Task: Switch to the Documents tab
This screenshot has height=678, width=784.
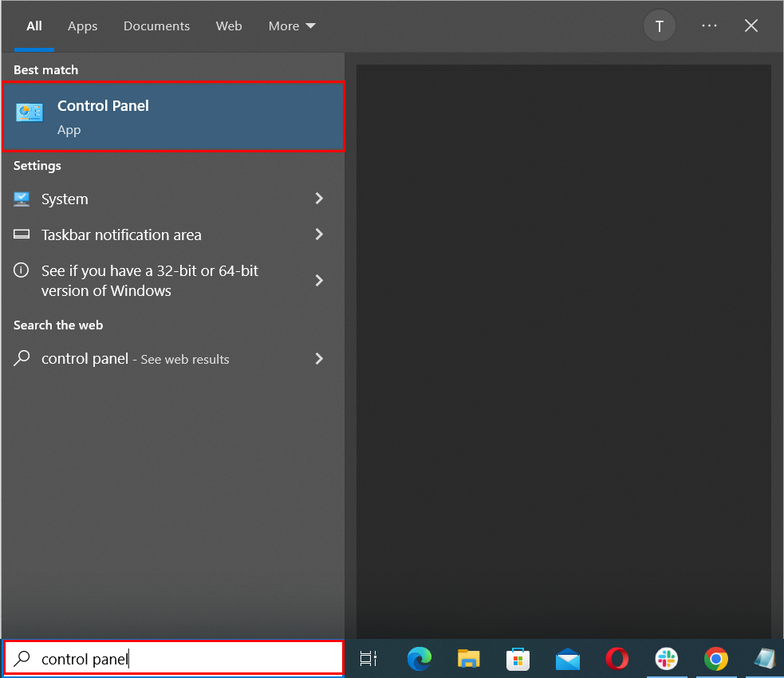Action: pyautogui.click(x=156, y=26)
